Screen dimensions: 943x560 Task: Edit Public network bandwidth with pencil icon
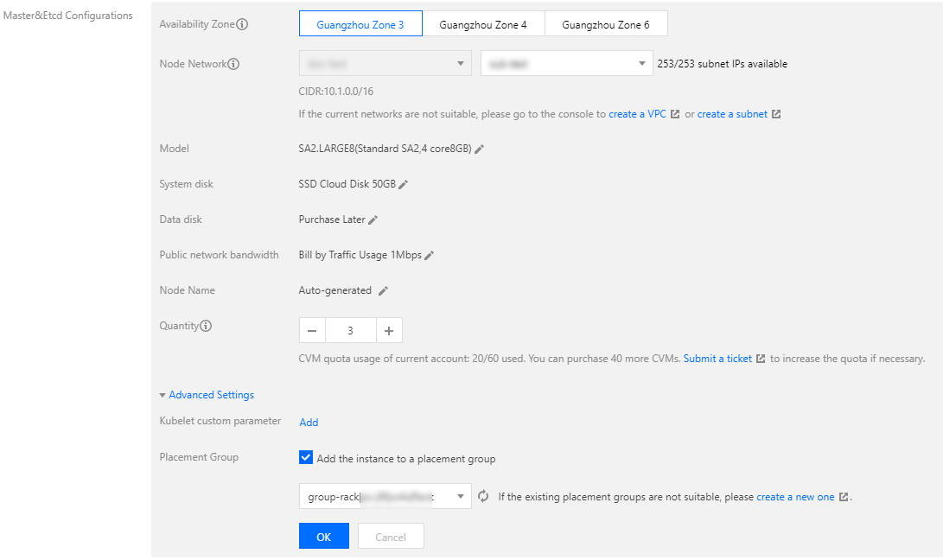pyautogui.click(x=429, y=255)
